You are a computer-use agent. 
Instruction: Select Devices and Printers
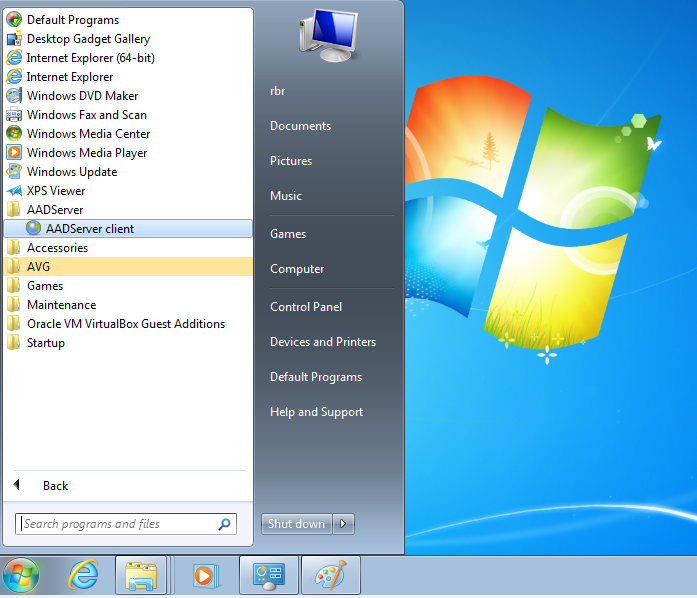(323, 342)
